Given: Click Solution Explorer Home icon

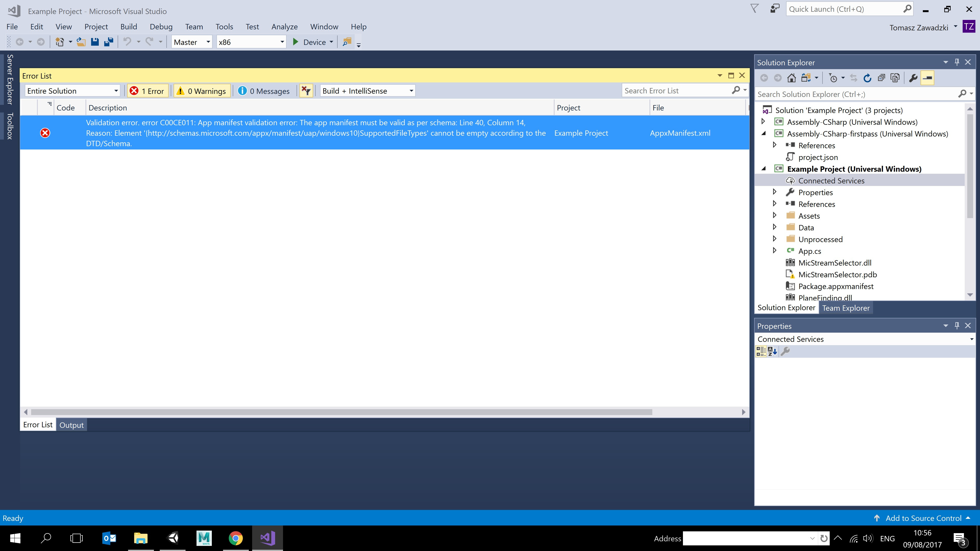Looking at the screenshot, I should (791, 78).
